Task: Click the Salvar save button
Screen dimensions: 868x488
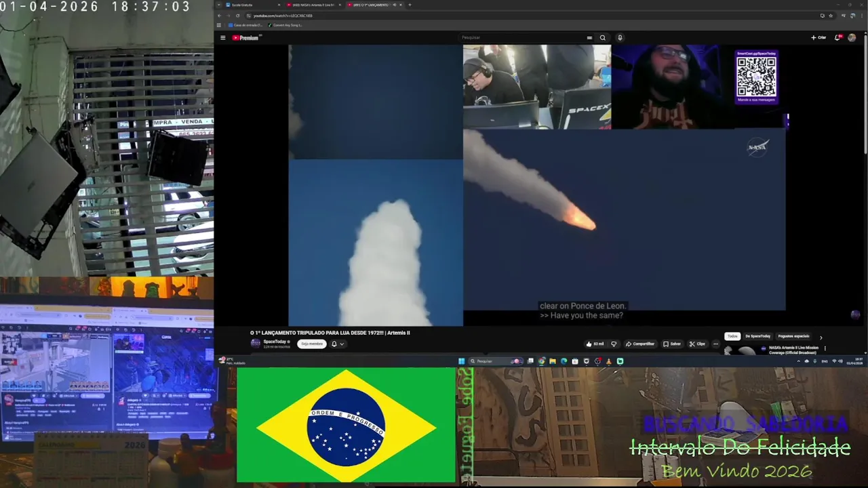Action: pyautogui.click(x=672, y=344)
